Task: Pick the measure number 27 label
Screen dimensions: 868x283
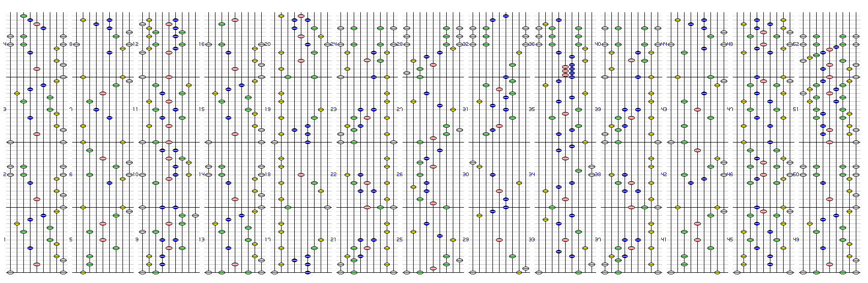Action: (x=399, y=109)
